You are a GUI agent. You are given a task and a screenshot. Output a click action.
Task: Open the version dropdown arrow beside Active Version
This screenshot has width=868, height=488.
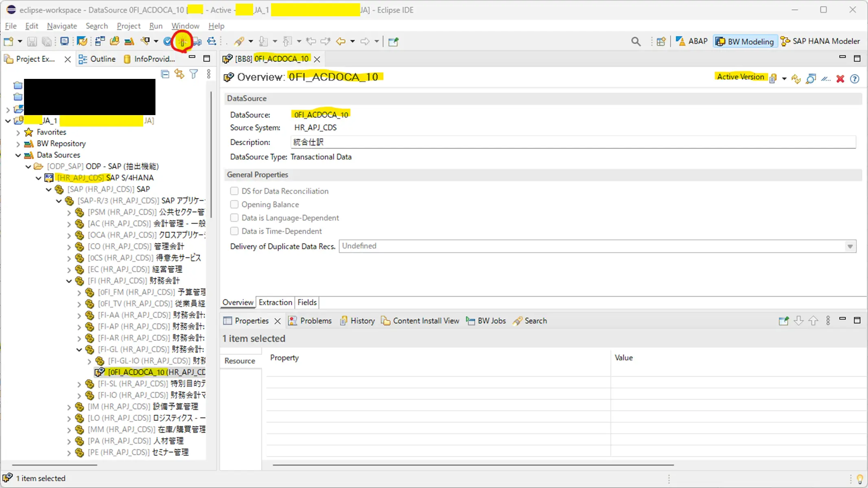coord(784,79)
